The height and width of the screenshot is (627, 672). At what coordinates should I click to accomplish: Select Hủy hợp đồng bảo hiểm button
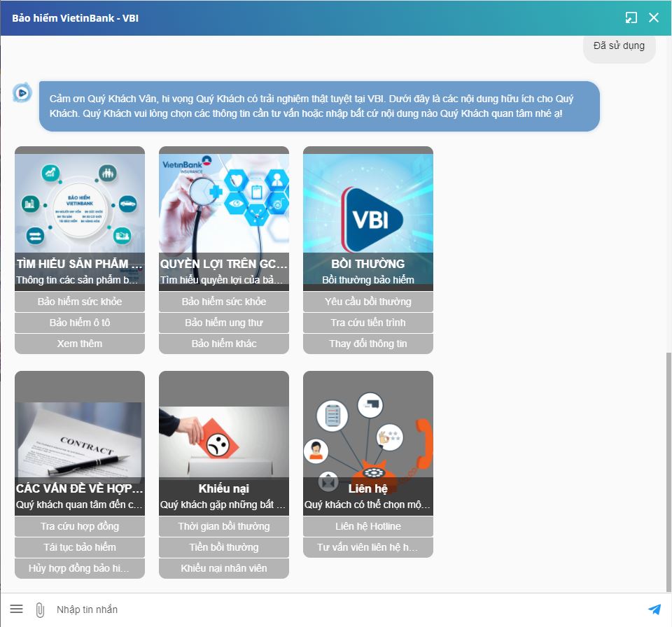click(x=80, y=568)
